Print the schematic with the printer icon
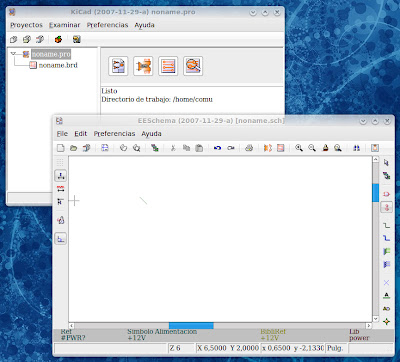Image resolution: width=400 pixels, height=362 pixels. pyautogui.click(x=249, y=148)
